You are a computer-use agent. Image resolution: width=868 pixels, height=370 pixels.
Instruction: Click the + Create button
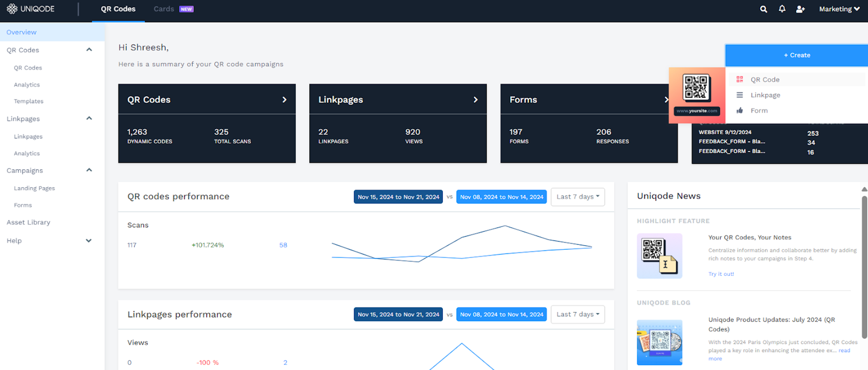pyautogui.click(x=797, y=55)
